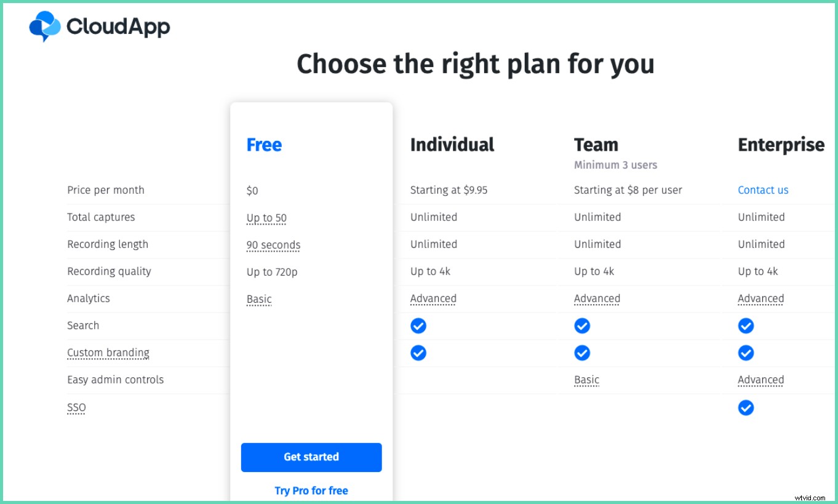Image resolution: width=838 pixels, height=504 pixels.
Task: Click Enterprise plan Custom branding checkmark
Action: point(746,353)
